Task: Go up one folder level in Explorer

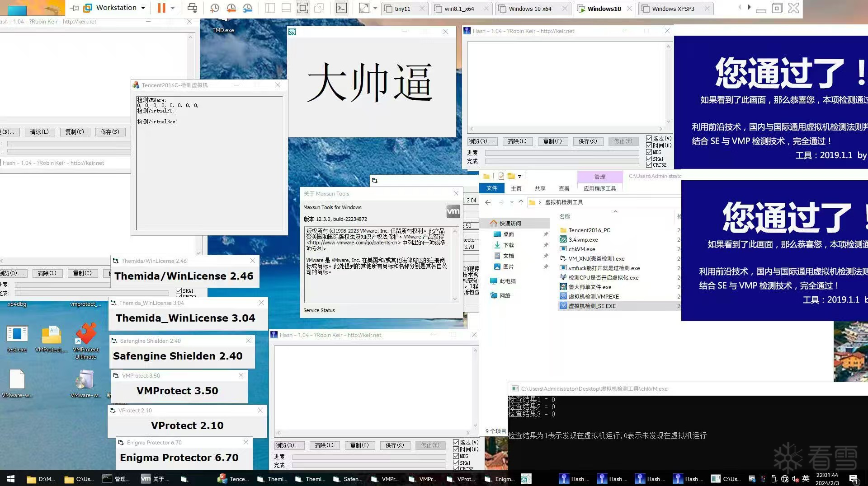Action: click(x=521, y=202)
